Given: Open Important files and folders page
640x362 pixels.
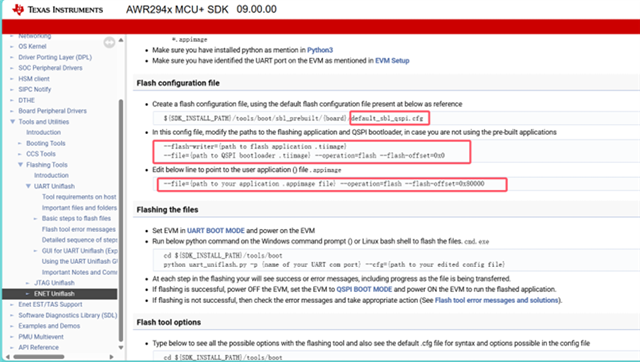Looking at the screenshot, I should tap(79, 208).
